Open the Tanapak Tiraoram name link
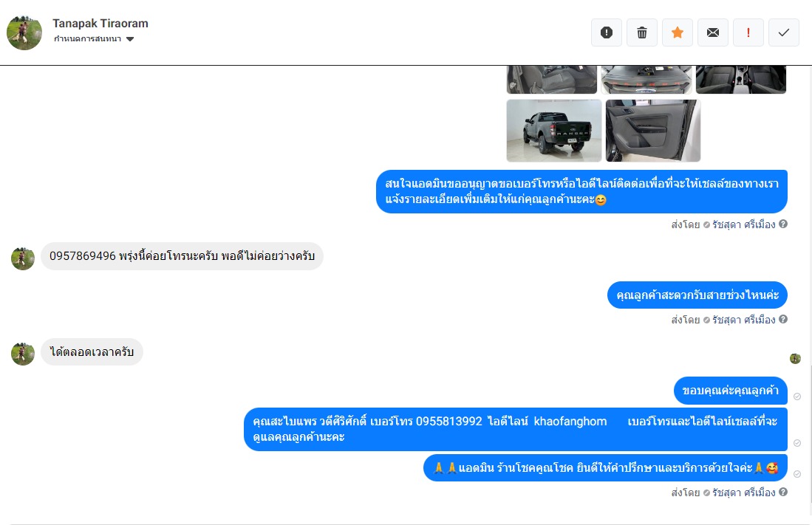The height and width of the screenshot is (525, 812). (x=100, y=24)
